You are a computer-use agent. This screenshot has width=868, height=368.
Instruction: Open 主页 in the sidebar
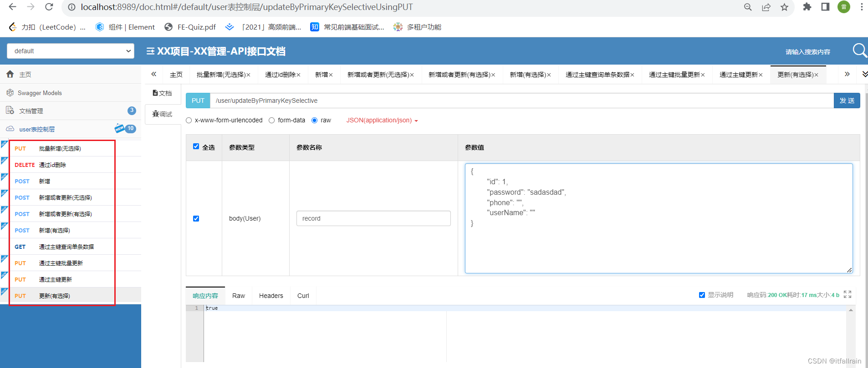pos(71,74)
